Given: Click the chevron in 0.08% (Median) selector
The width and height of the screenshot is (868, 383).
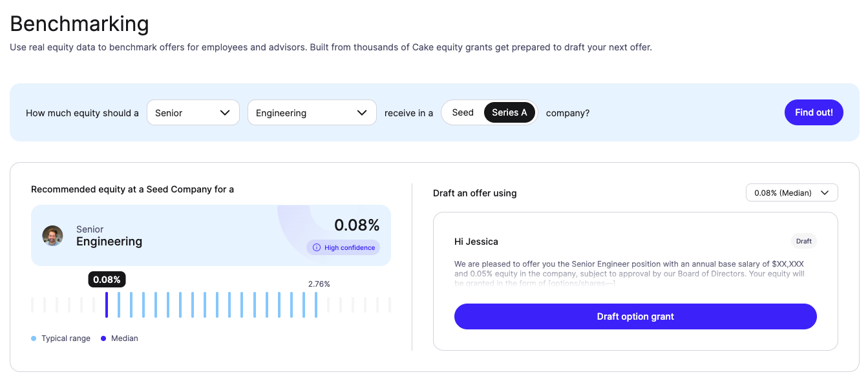Looking at the screenshot, I should [x=825, y=192].
